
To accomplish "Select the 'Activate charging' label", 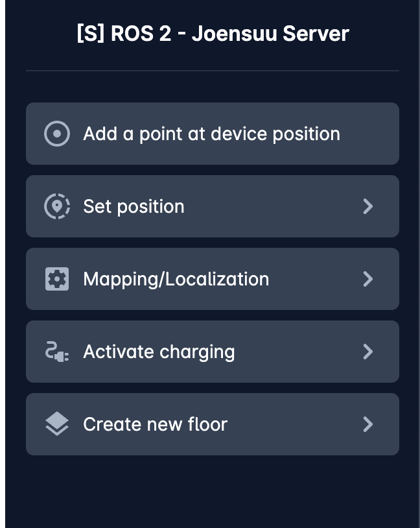I will tap(159, 352).
